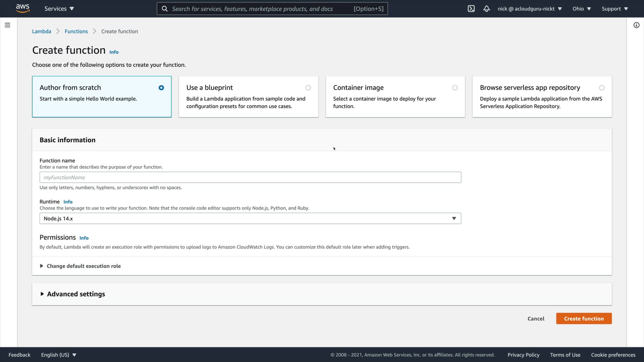
Task: Open the info panel icon at right
Action: point(636,25)
